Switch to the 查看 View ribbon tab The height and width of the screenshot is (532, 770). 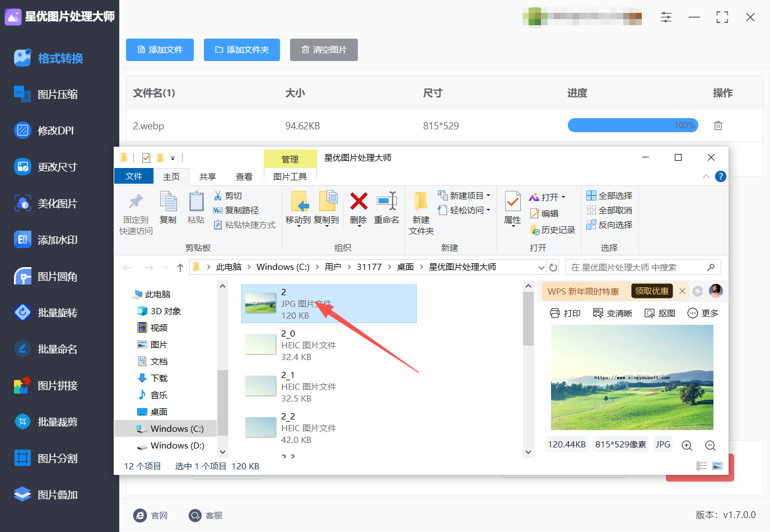tap(244, 176)
